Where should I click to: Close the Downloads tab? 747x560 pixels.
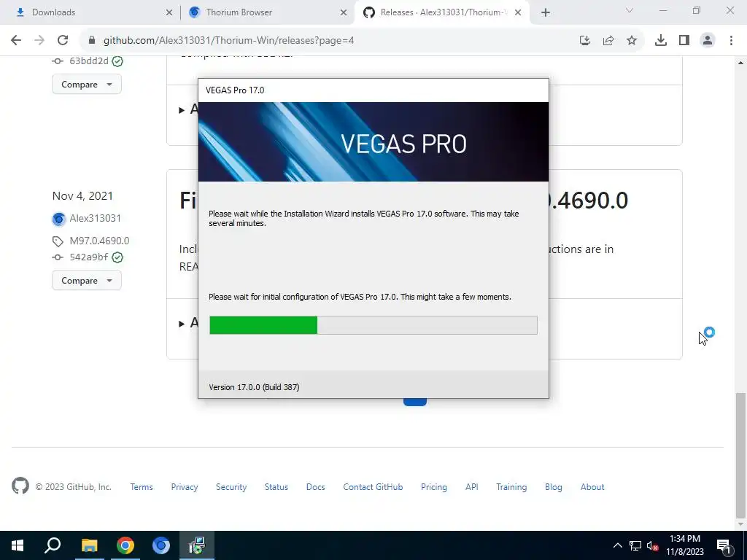(x=169, y=12)
